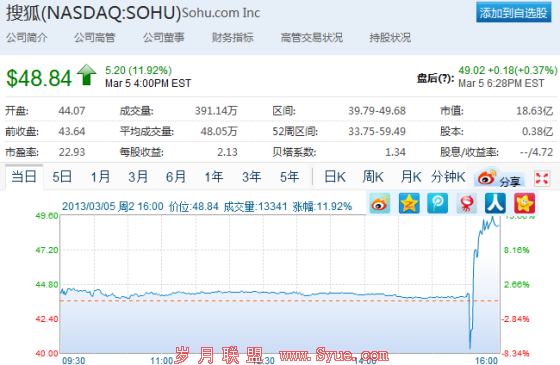The image size is (560, 365).
Task: Open 公司董事 link
Action: pyautogui.click(x=164, y=37)
